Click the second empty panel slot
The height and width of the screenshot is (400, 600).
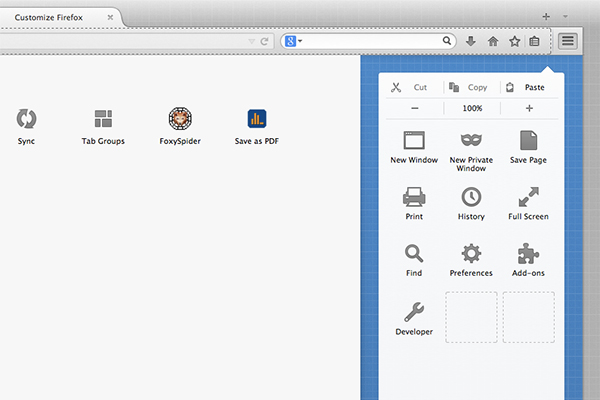point(528,317)
